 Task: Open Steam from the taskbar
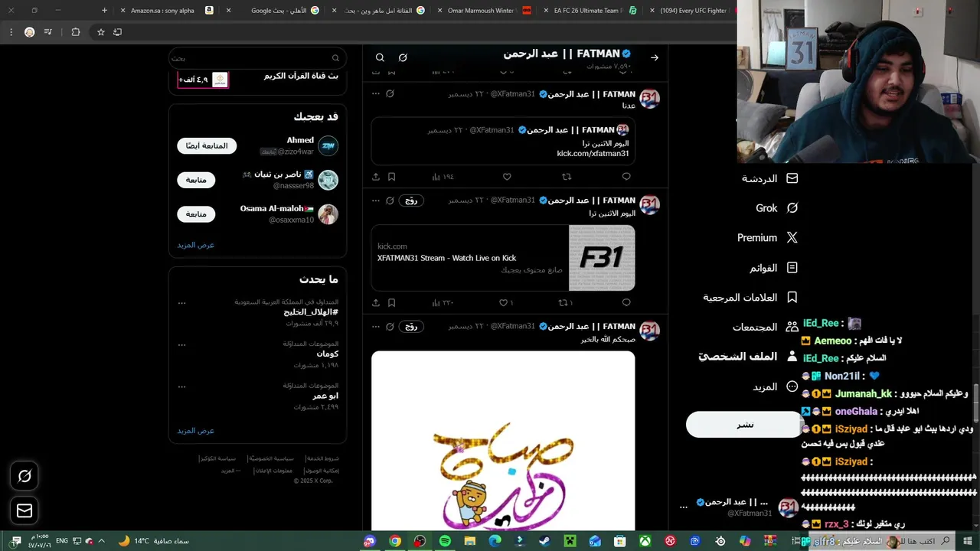545,541
